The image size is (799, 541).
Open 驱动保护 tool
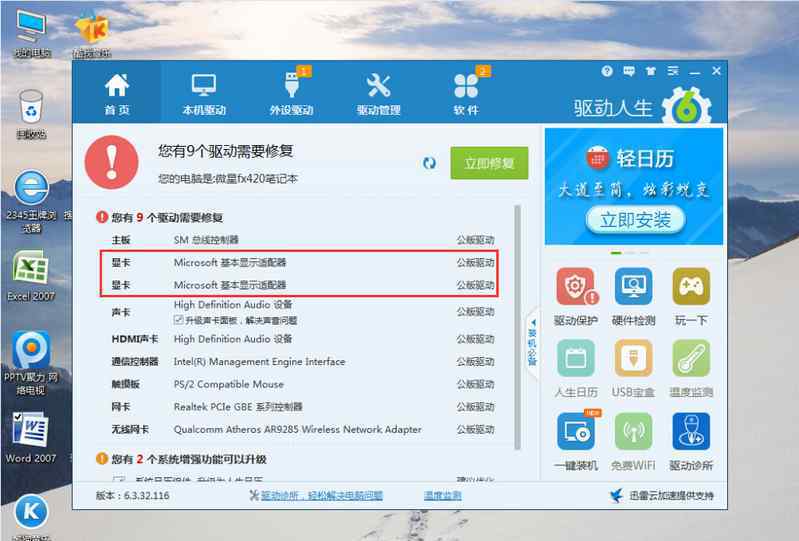tap(576, 296)
